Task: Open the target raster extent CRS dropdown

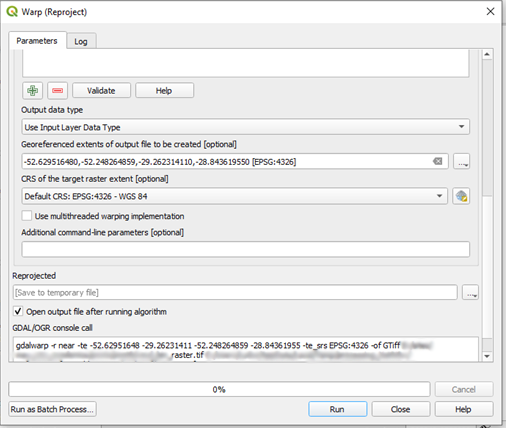Action: [235, 196]
